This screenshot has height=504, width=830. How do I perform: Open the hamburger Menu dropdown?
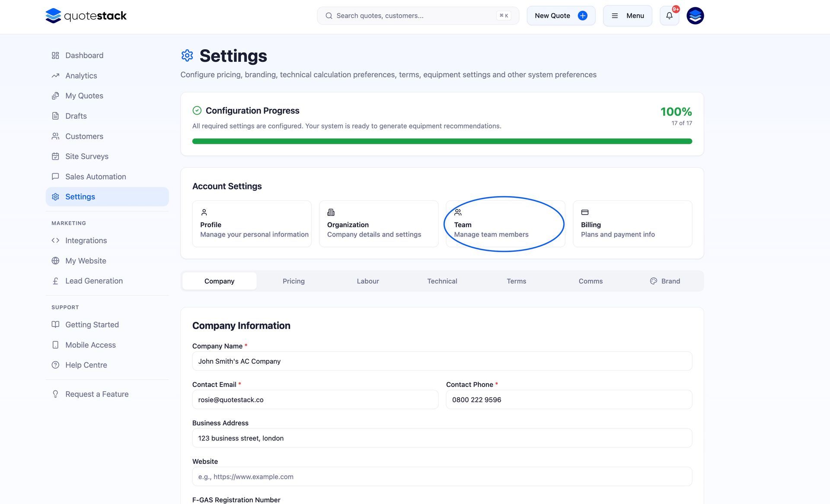coord(627,16)
